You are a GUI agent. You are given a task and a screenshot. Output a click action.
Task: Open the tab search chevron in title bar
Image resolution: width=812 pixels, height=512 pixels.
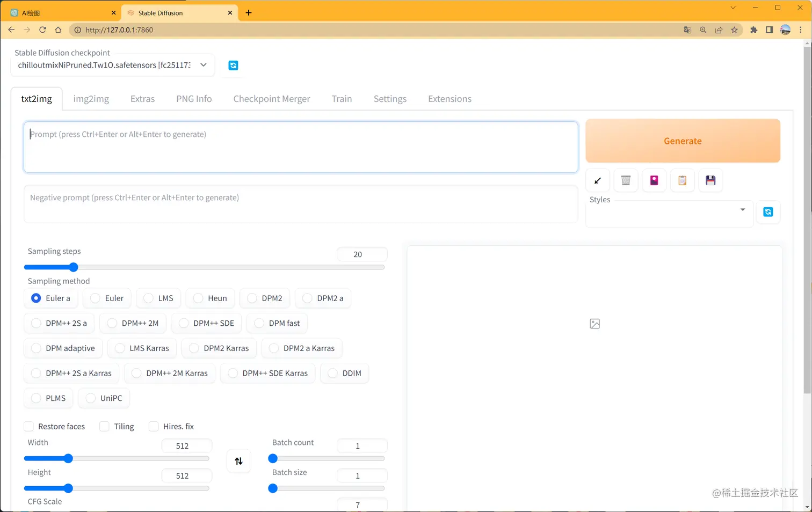pos(733,8)
